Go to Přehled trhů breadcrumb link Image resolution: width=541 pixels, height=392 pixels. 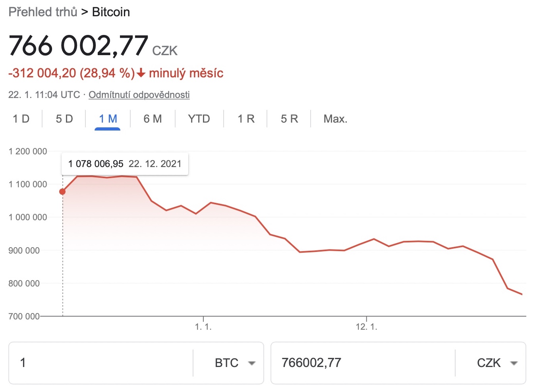click(x=43, y=12)
